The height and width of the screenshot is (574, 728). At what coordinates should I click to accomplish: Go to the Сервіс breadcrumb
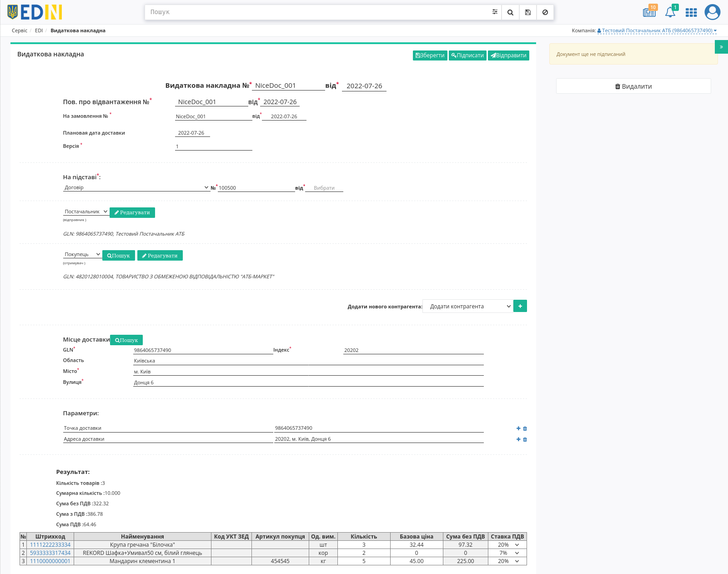point(20,30)
